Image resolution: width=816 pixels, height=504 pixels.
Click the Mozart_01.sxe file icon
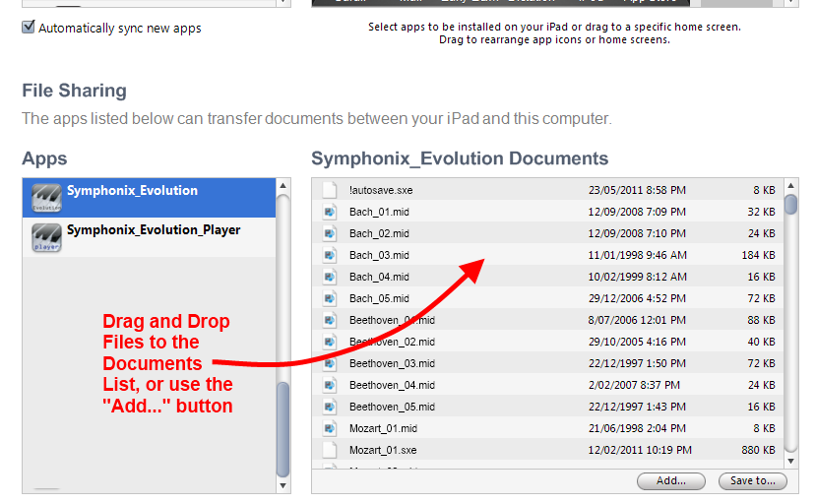[331, 450]
